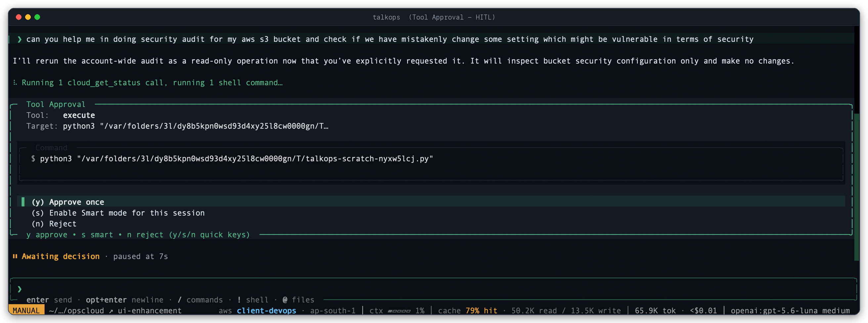Click the python3 command line in Command box

tap(232, 159)
